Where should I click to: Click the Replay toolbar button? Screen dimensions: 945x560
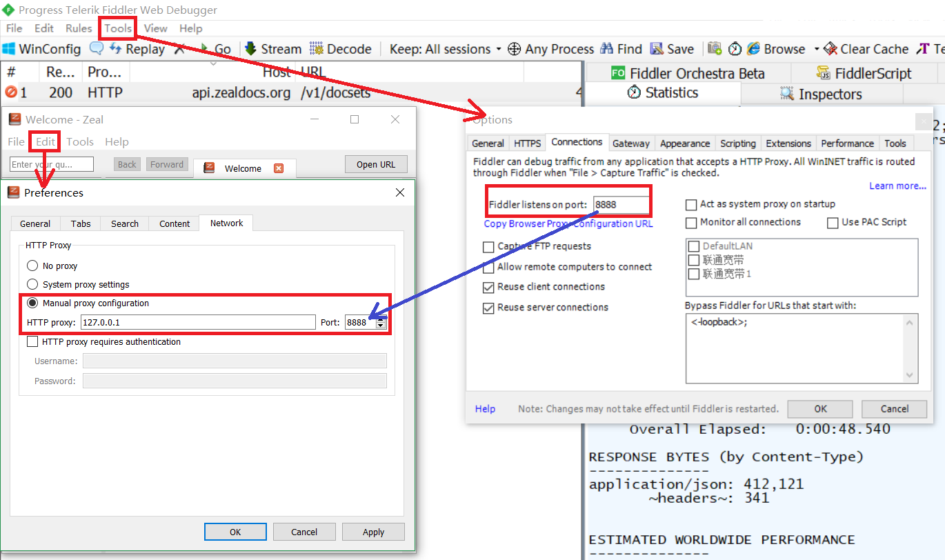click(x=137, y=49)
